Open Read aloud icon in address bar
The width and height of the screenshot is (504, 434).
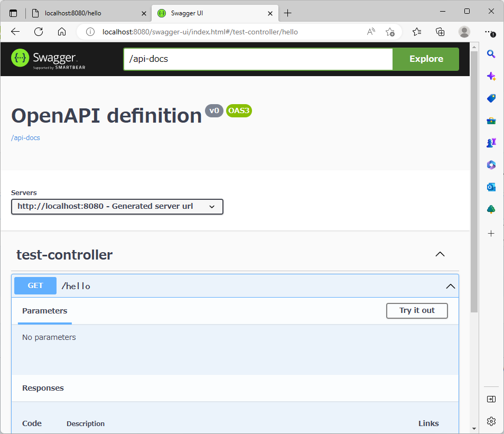[x=371, y=32]
